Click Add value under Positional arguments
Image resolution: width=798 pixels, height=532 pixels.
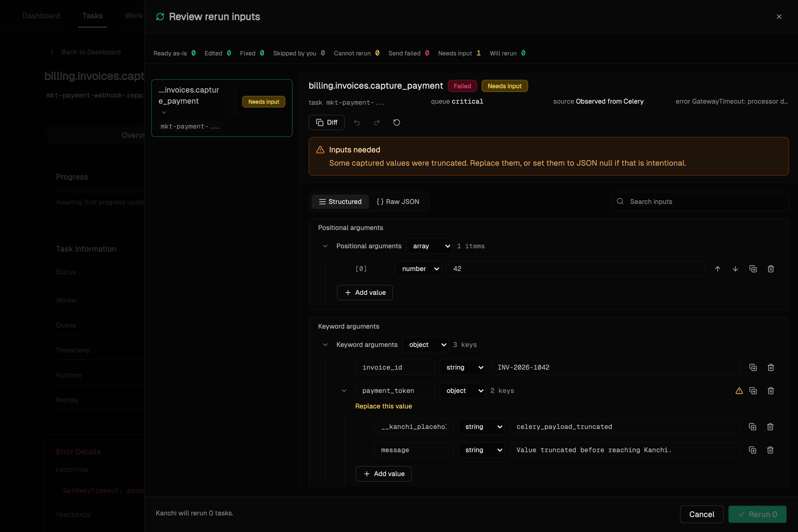(x=365, y=293)
